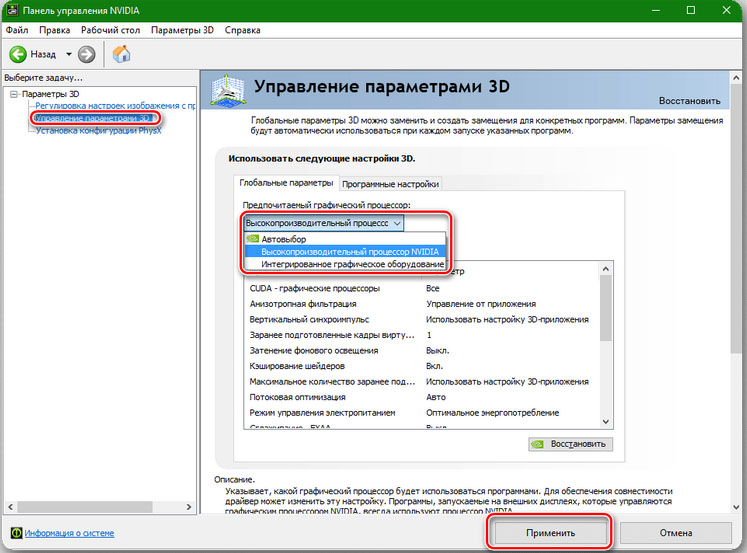The image size is (747, 553).
Task: Choose Интегрированное графическое оборудование option
Action: (345, 264)
